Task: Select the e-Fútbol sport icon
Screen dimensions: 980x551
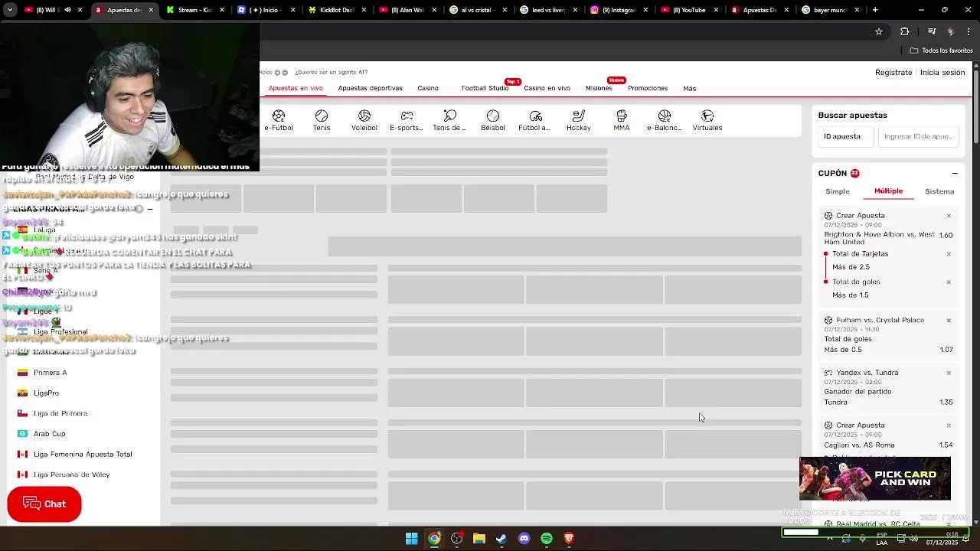Action: (x=279, y=120)
